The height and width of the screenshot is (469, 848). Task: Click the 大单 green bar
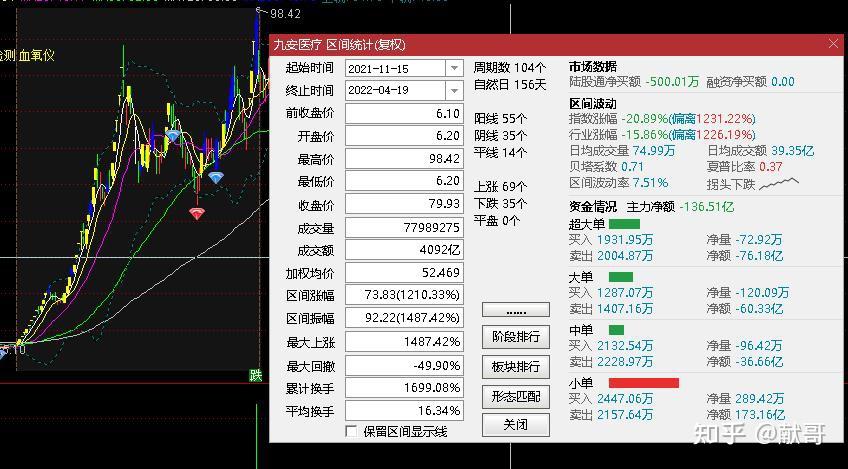pos(620,277)
